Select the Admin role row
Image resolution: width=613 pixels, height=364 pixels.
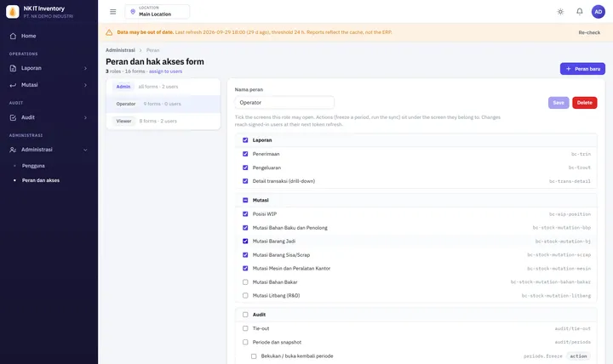pos(163,87)
